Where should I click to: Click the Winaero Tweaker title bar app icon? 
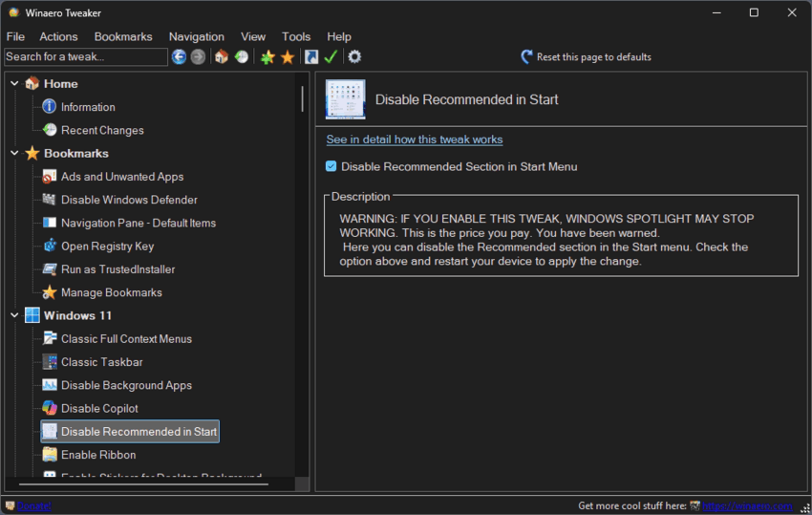[x=14, y=12]
